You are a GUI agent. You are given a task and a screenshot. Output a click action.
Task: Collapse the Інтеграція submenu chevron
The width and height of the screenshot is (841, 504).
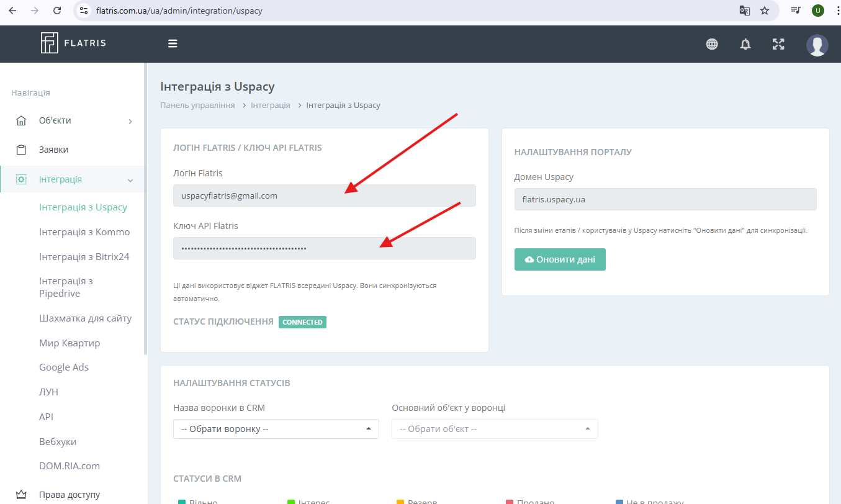(x=130, y=180)
